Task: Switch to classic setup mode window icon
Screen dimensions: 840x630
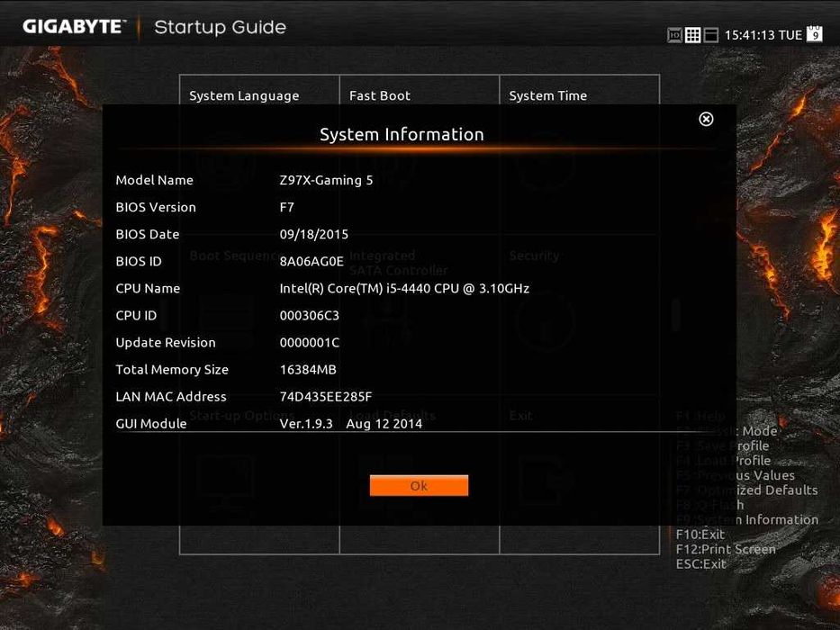Action: click(x=710, y=35)
